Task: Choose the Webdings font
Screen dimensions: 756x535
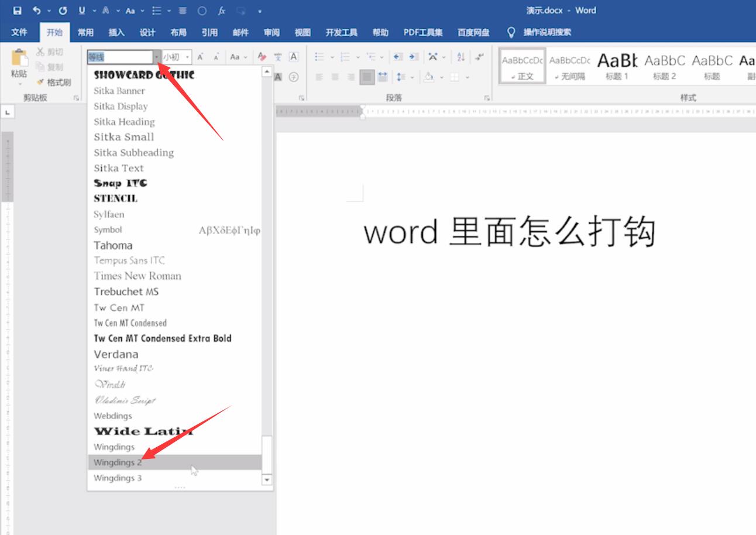Action: pyautogui.click(x=175, y=416)
